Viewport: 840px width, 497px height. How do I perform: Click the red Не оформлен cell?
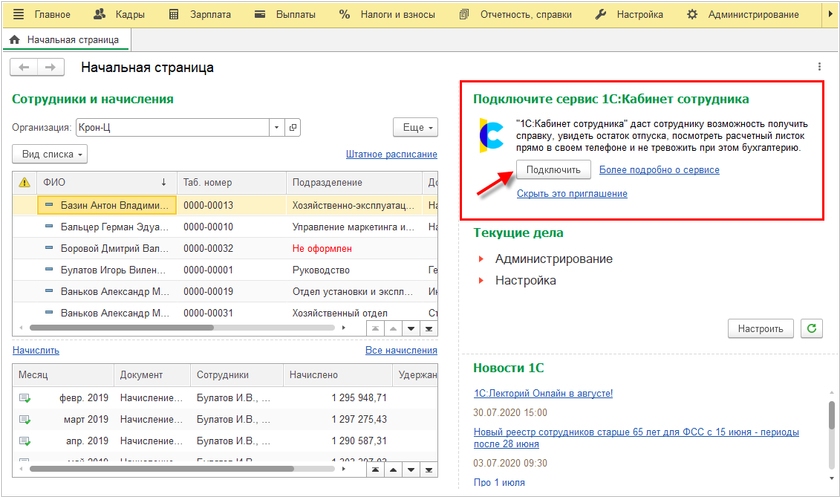(x=322, y=248)
